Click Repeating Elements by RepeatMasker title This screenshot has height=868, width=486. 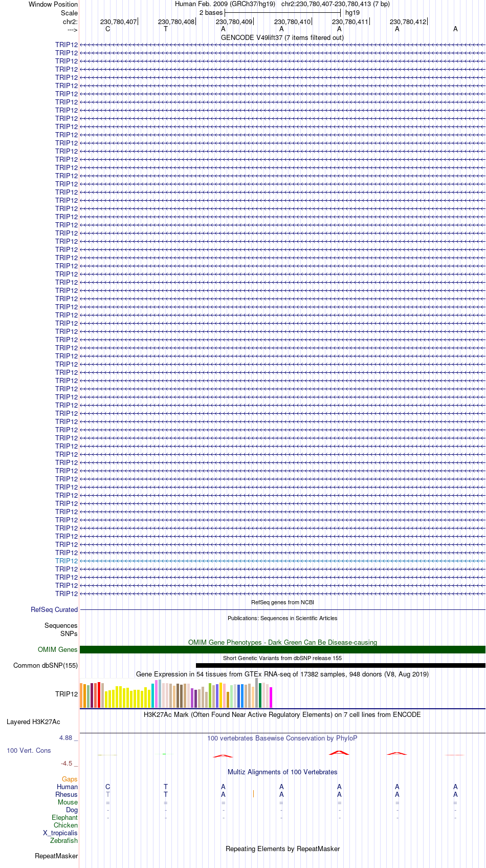tap(282, 849)
